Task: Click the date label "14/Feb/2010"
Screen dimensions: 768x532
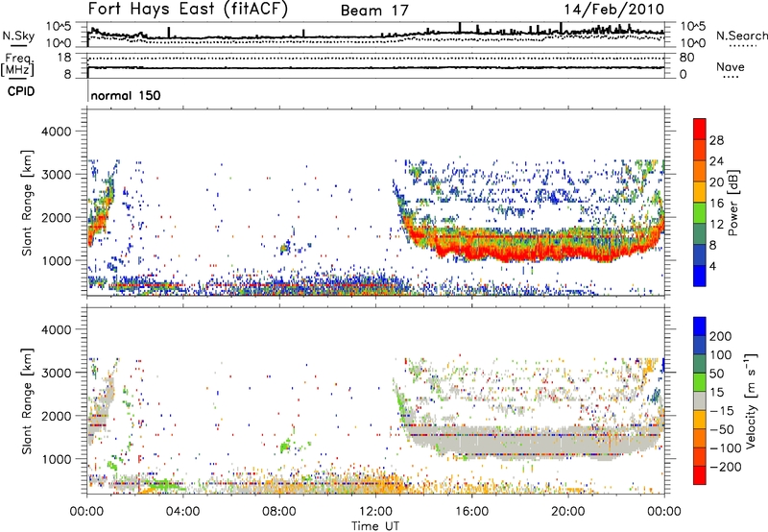Action: click(613, 10)
